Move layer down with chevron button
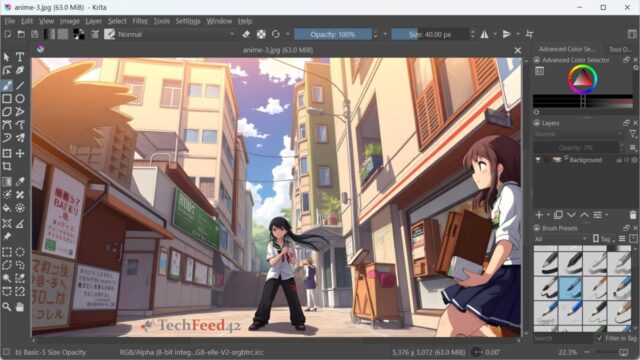Image resolution: width=640 pixels, height=360 pixels. point(571,215)
